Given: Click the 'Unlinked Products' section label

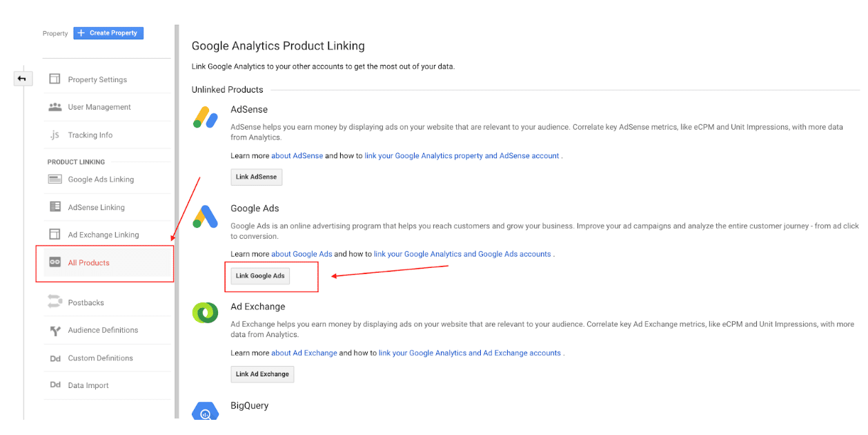Looking at the screenshot, I should tap(228, 90).
